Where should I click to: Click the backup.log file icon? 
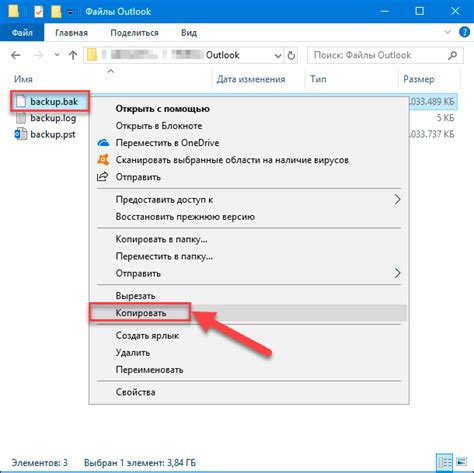(x=21, y=118)
